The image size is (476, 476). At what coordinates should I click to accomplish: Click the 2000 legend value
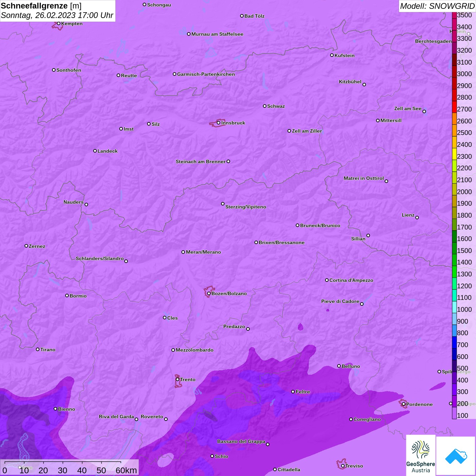[x=464, y=192]
